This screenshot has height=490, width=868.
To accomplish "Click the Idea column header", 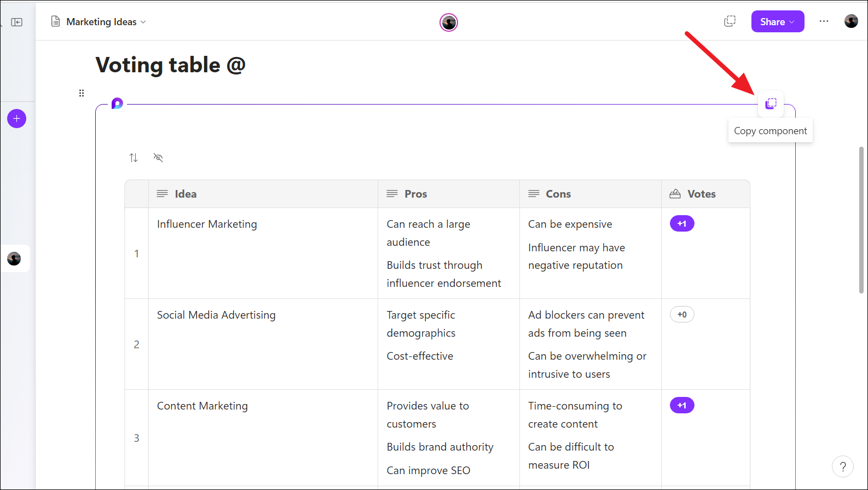I will [186, 194].
